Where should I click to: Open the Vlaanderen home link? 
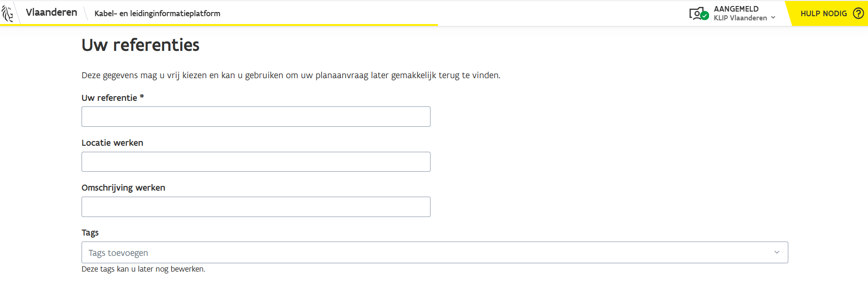coord(51,12)
